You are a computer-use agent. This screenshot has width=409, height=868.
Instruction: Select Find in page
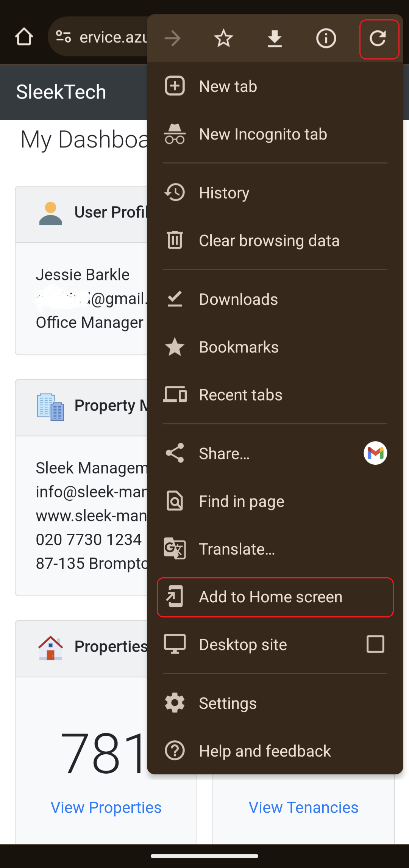click(275, 501)
